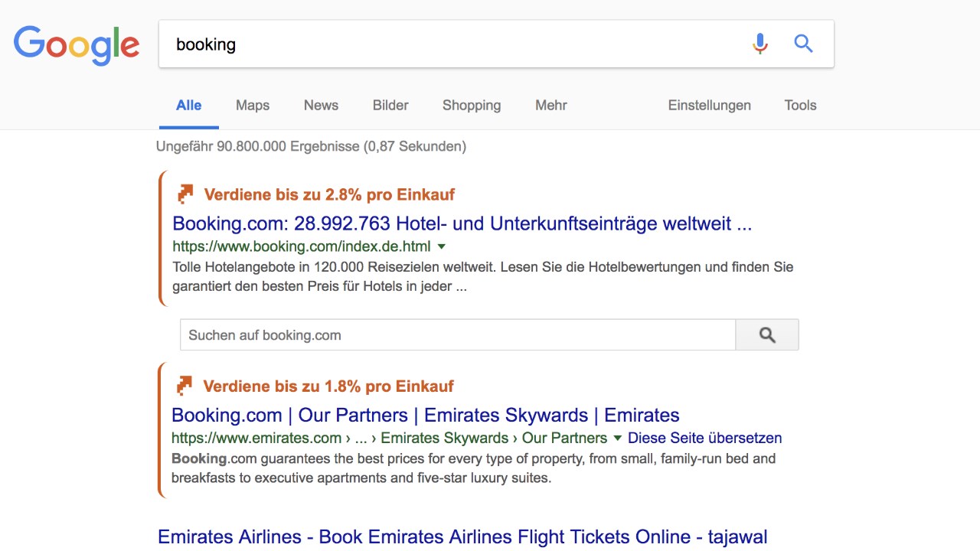Image resolution: width=980 pixels, height=551 pixels.
Task: Click cashback icon beside 2.8% pro Einkauf
Action: [185, 194]
